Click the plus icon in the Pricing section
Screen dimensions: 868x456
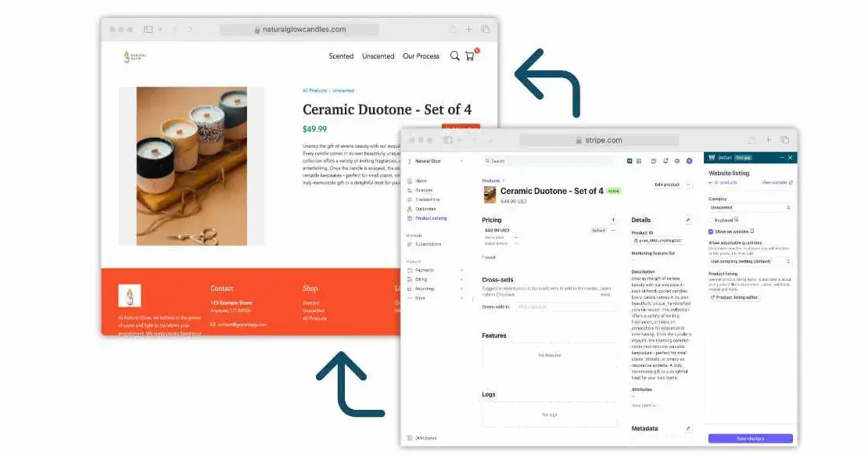(x=612, y=221)
